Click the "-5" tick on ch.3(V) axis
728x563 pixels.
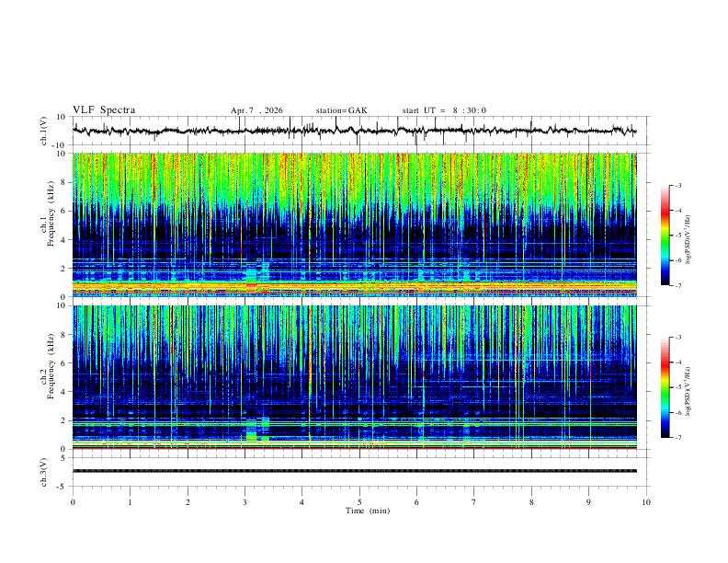[x=62, y=487]
